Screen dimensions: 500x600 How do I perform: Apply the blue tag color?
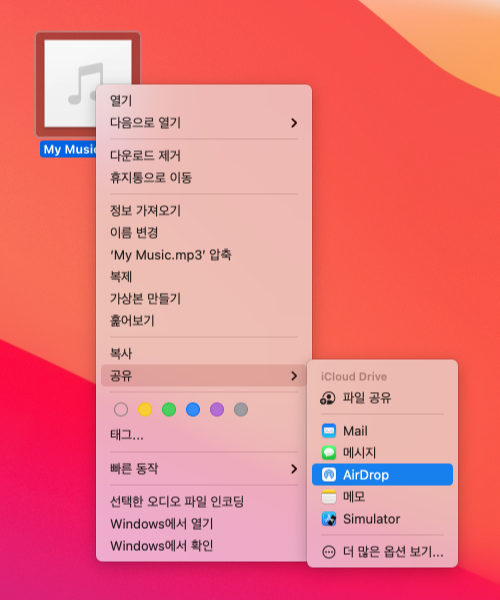(x=193, y=409)
